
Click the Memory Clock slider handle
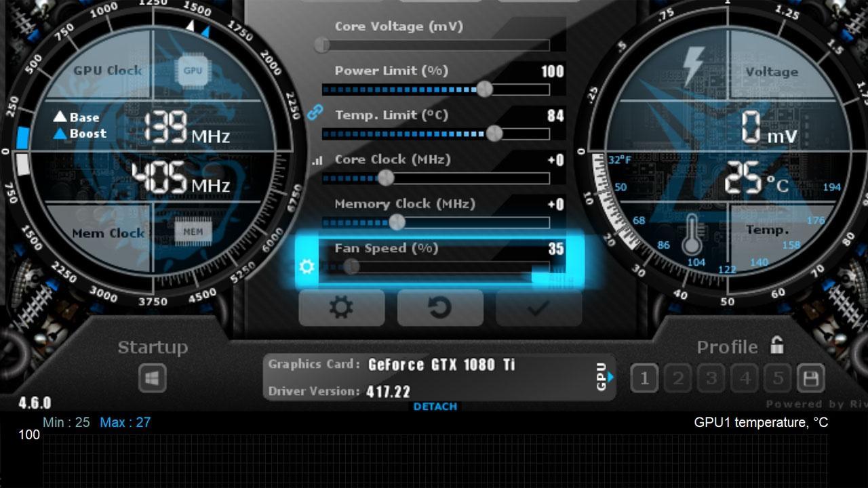pos(397,222)
